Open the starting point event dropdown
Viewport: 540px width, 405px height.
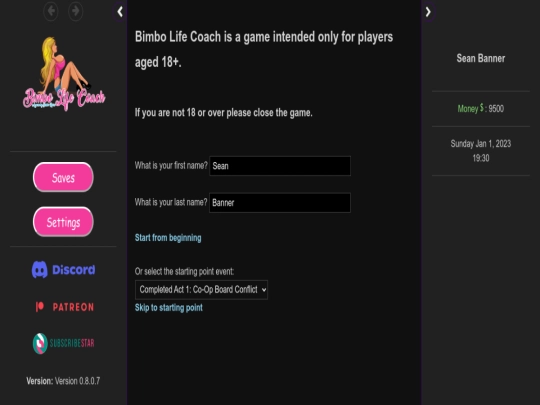click(x=201, y=290)
